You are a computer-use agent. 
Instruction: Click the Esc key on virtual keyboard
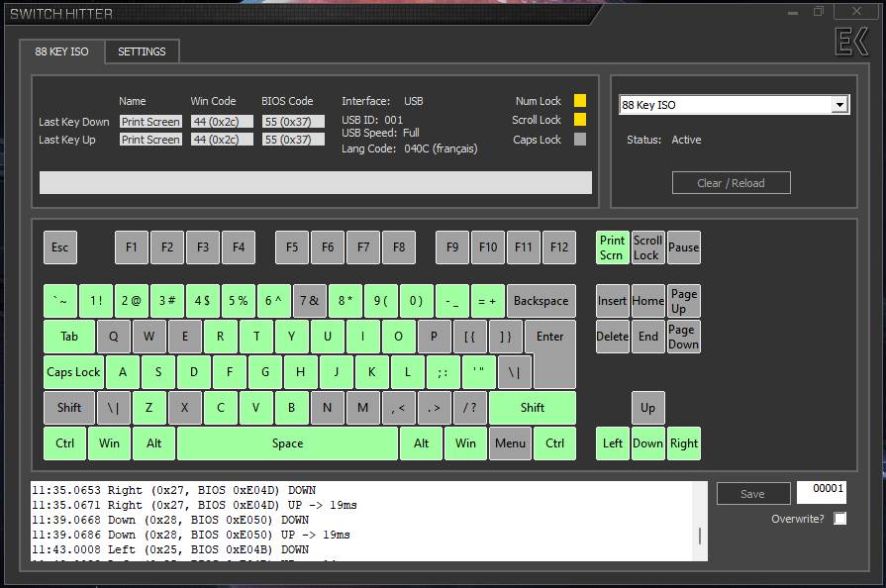60,247
